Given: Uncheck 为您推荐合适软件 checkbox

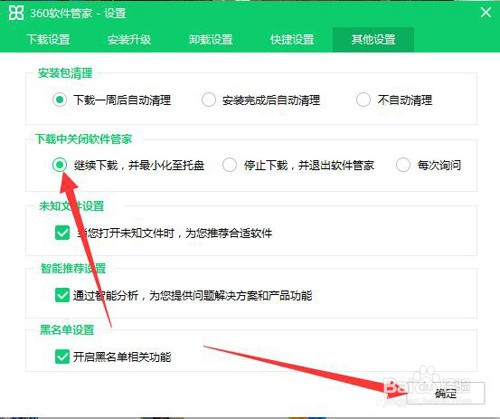Looking at the screenshot, I should point(62,233).
